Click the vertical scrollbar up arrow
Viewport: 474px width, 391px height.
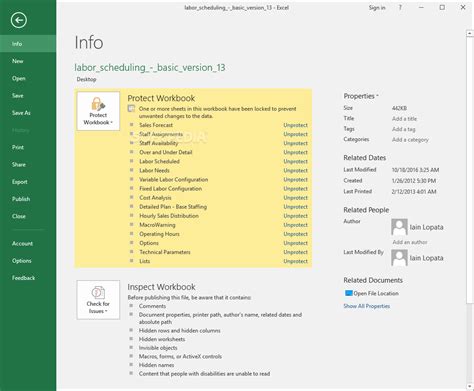click(x=470, y=33)
